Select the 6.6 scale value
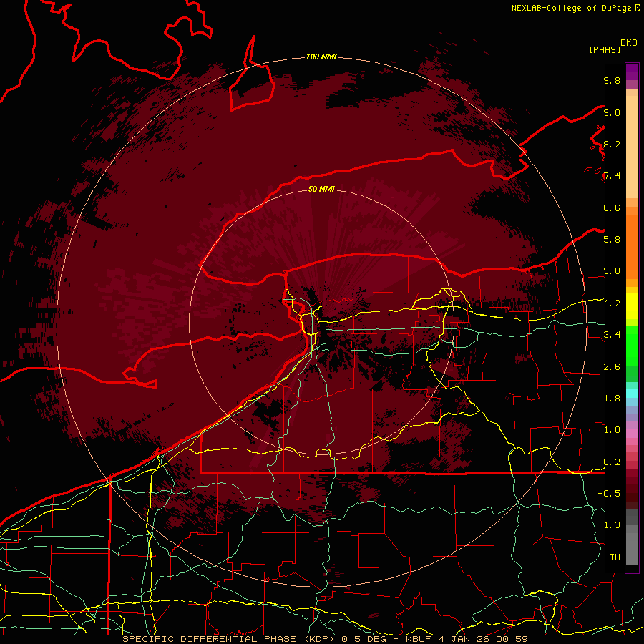Image resolution: width=644 pixels, height=644 pixels. (612, 208)
